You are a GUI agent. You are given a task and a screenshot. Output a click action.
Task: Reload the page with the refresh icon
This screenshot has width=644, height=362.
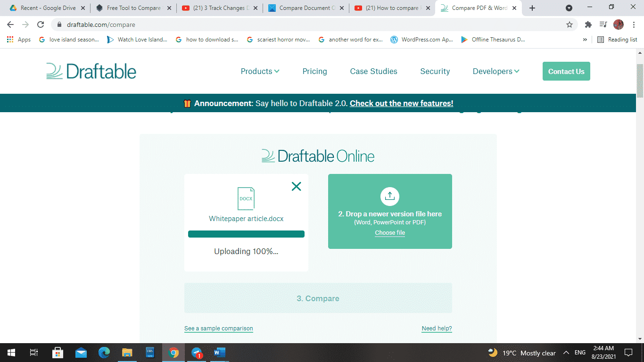(41, 25)
